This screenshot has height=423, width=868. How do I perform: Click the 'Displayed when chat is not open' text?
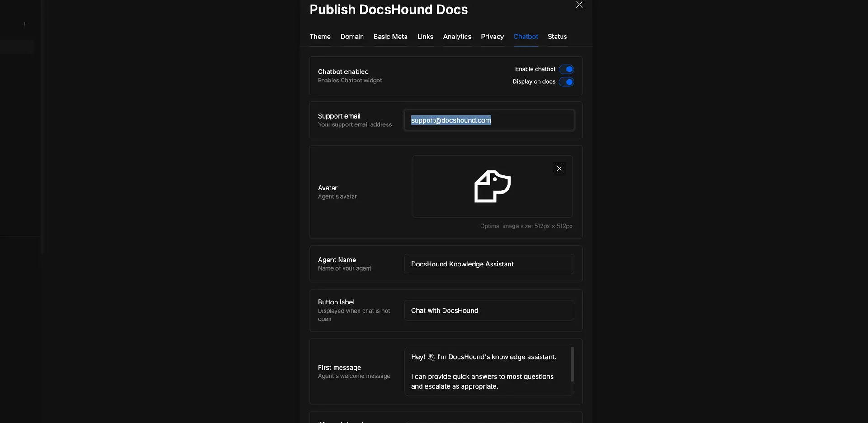[x=354, y=315]
